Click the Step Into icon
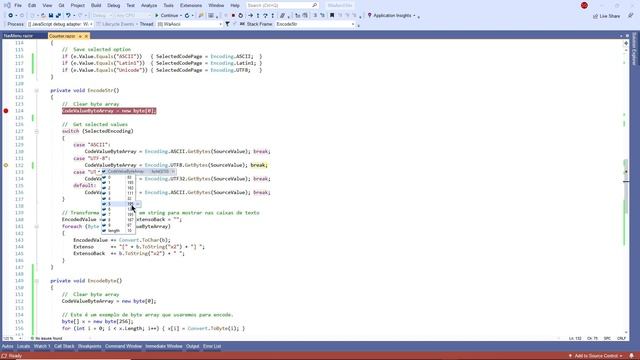 [258, 16]
